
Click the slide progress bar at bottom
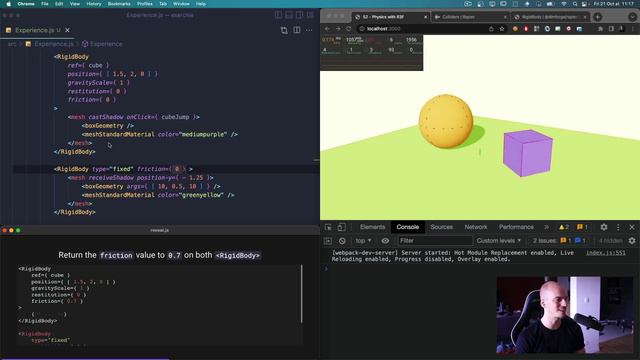pos(84,359)
